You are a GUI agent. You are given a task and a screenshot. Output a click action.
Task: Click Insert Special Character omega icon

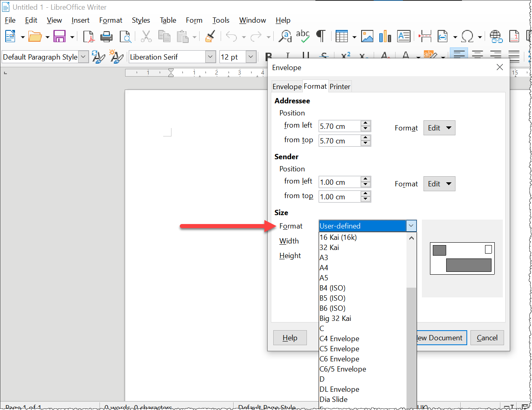pyautogui.click(x=467, y=36)
